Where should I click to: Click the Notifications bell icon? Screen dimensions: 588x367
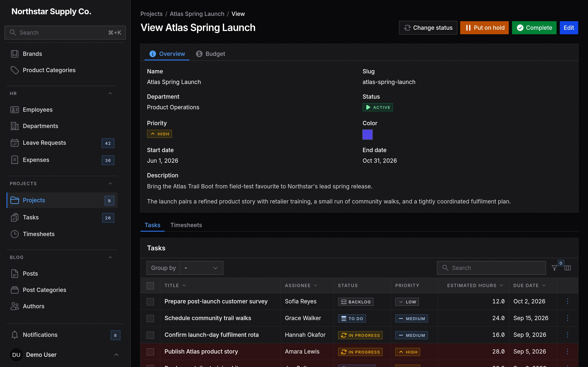(14, 335)
